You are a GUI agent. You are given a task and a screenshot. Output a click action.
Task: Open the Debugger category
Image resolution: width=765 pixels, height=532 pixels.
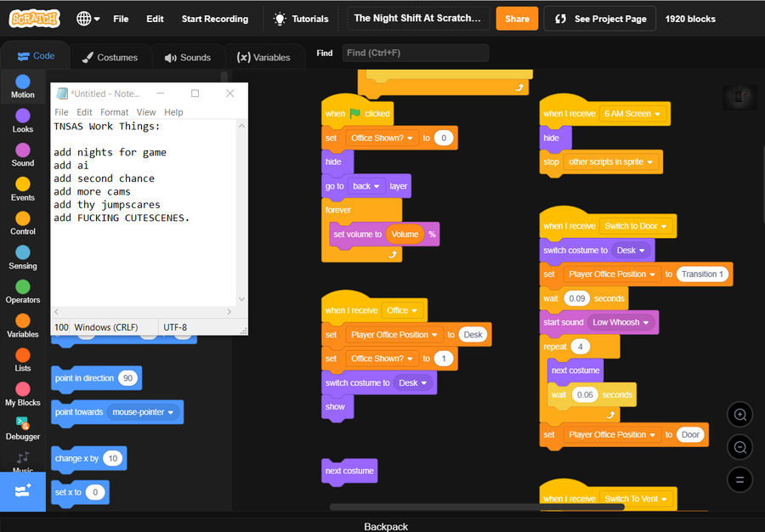(x=22, y=428)
